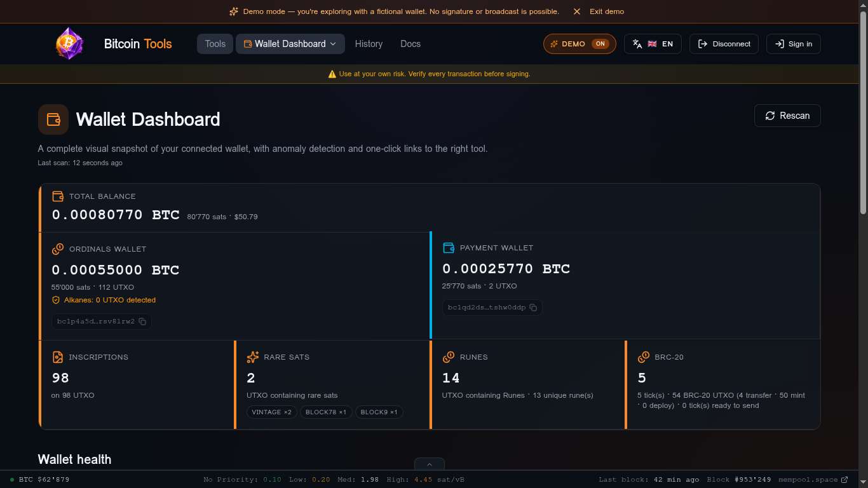Screen dimensions: 868x488
Task: Open the Wallet Dashboard dropdown menu
Action: click(290, 44)
